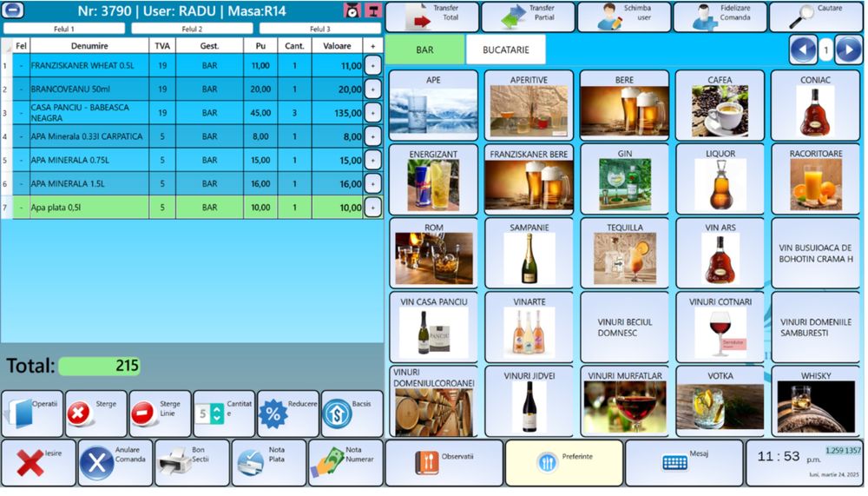Open Preferinte
Viewport: 868px width, 496px height.
tap(564, 463)
